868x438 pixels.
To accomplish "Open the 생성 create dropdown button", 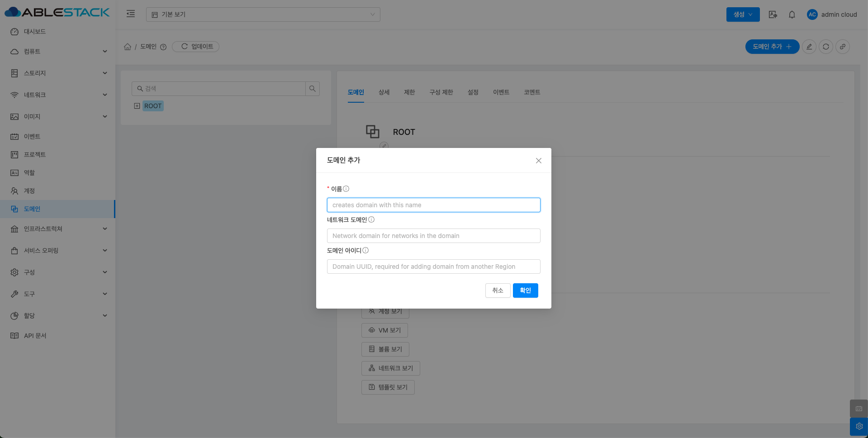I will point(743,14).
